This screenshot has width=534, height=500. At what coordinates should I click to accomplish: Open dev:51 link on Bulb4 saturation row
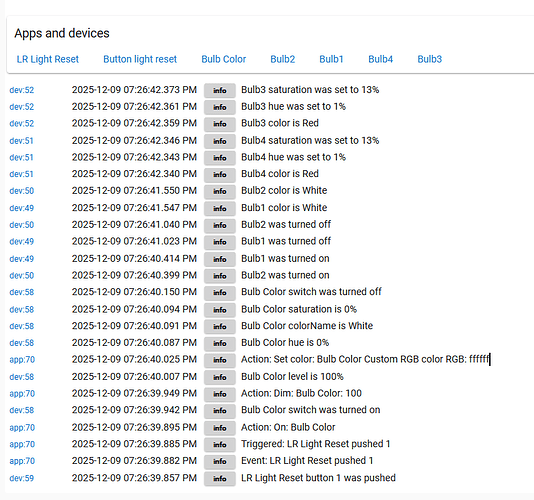[x=21, y=141]
